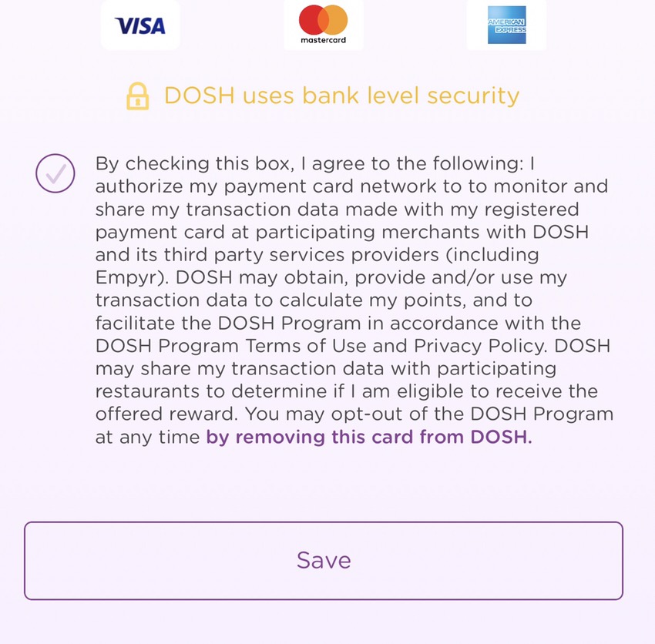The height and width of the screenshot is (644, 655).
Task: Click the DOSH uses bank level security heading
Action: point(341,96)
